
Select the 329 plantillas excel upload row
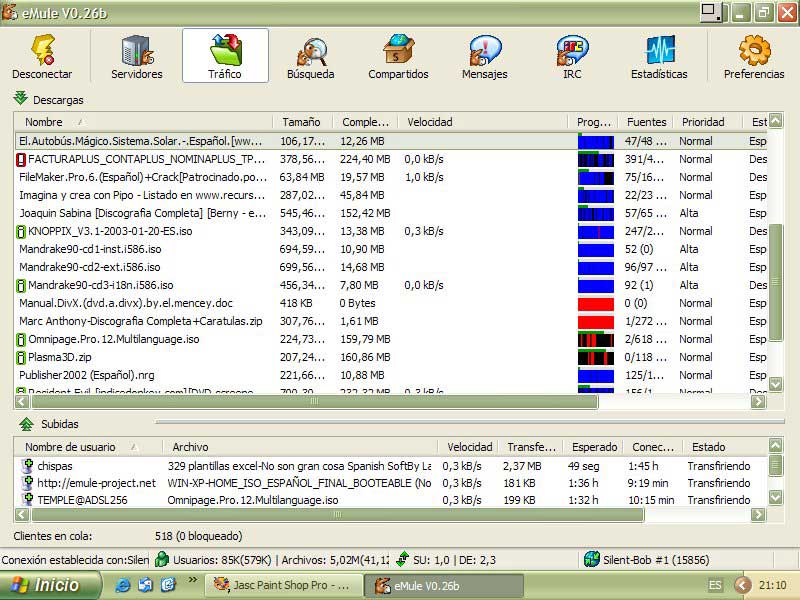point(391,466)
